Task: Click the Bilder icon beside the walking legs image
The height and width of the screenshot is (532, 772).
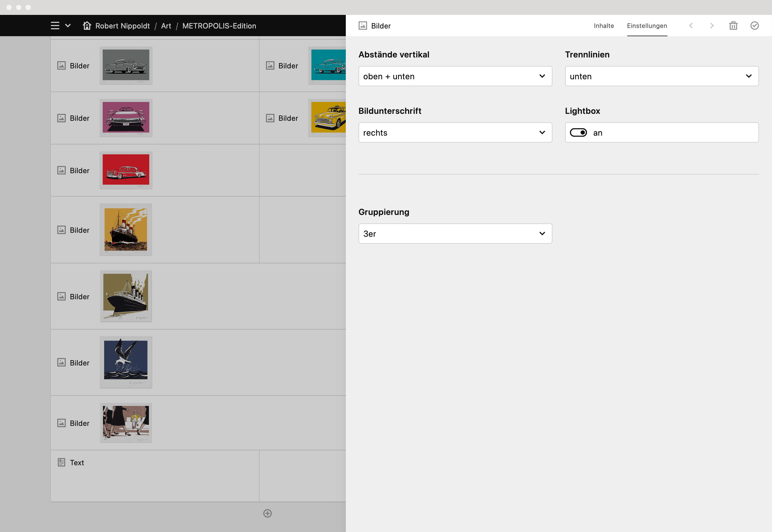Action: [x=61, y=423]
